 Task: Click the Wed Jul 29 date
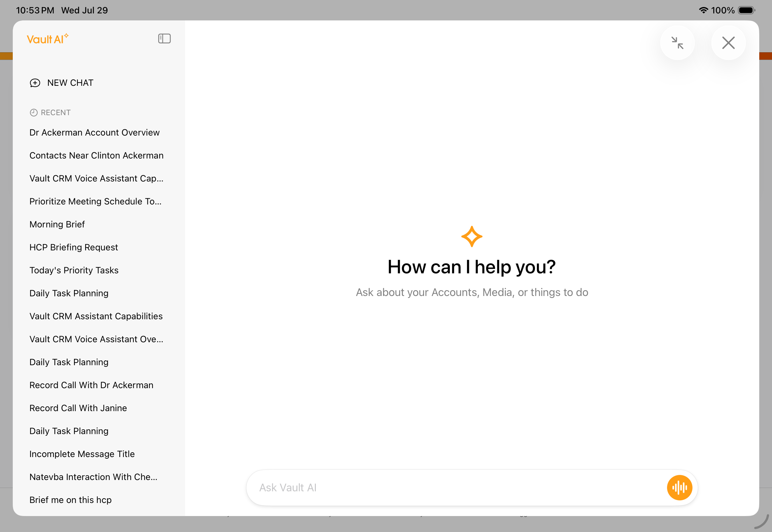click(x=85, y=10)
